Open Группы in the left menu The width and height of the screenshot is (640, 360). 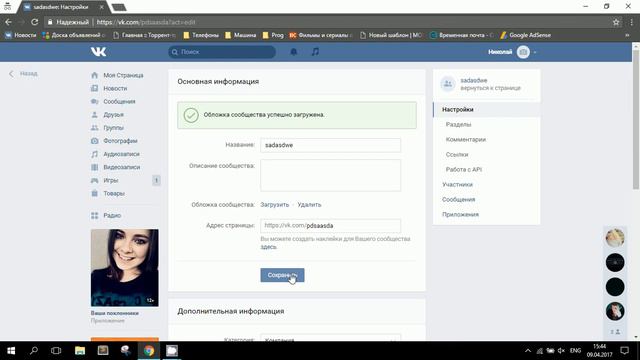click(x=113, y=127)
